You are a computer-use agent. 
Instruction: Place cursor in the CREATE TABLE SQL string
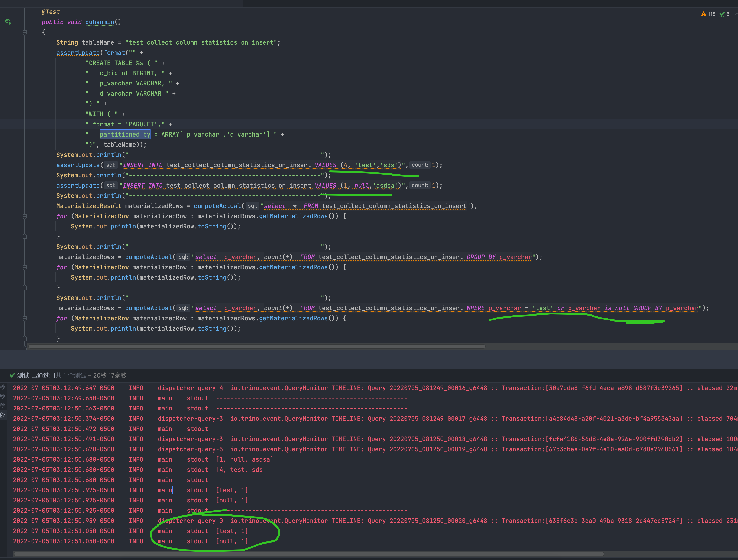113,63
